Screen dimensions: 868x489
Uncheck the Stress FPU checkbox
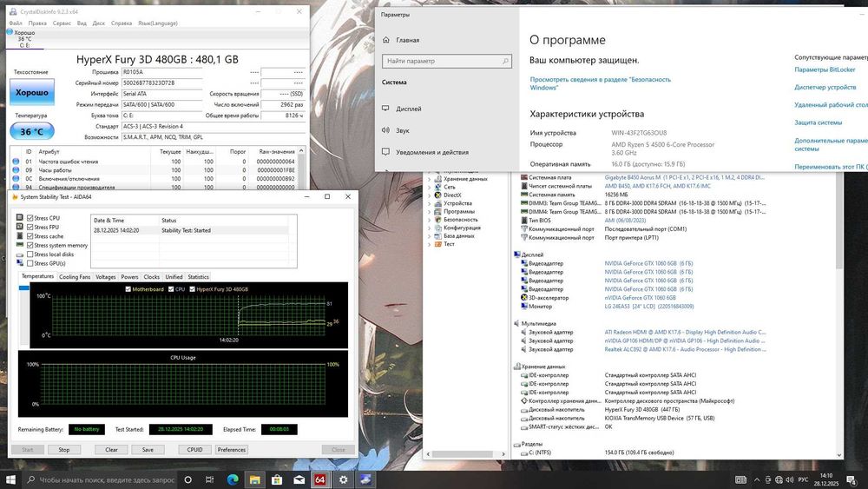[30, 227]
